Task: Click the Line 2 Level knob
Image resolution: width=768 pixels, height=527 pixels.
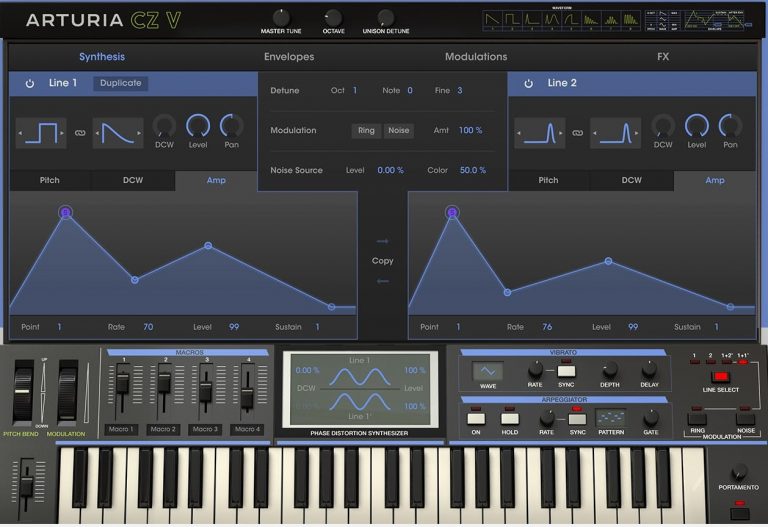Action: [x=696, y=126]
